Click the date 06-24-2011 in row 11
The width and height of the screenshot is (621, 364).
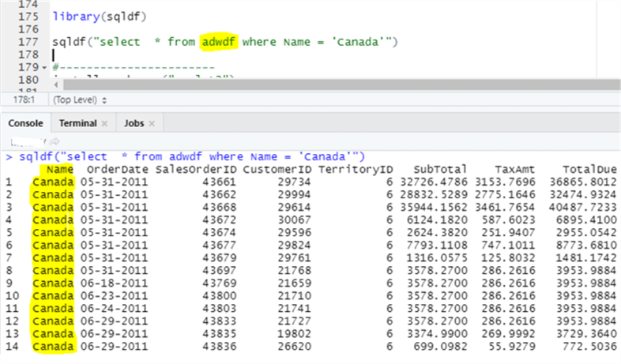[114, 309]
